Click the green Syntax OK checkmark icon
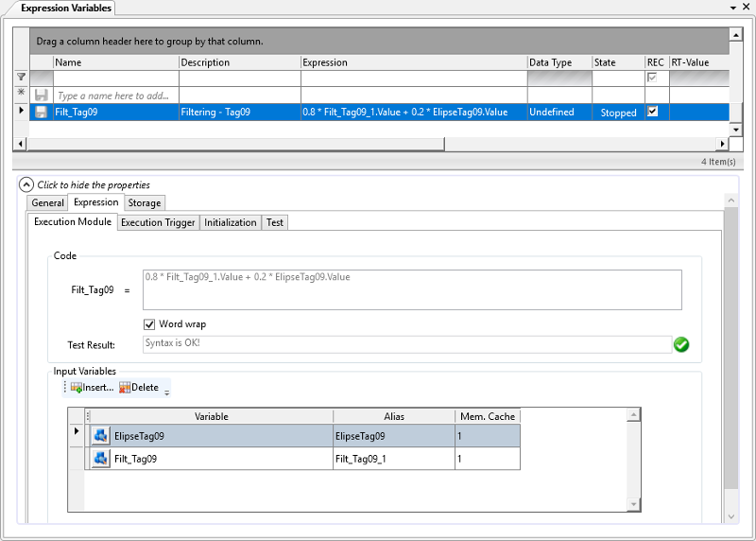This screenshot has width=756, height=541. coord(681,344)
